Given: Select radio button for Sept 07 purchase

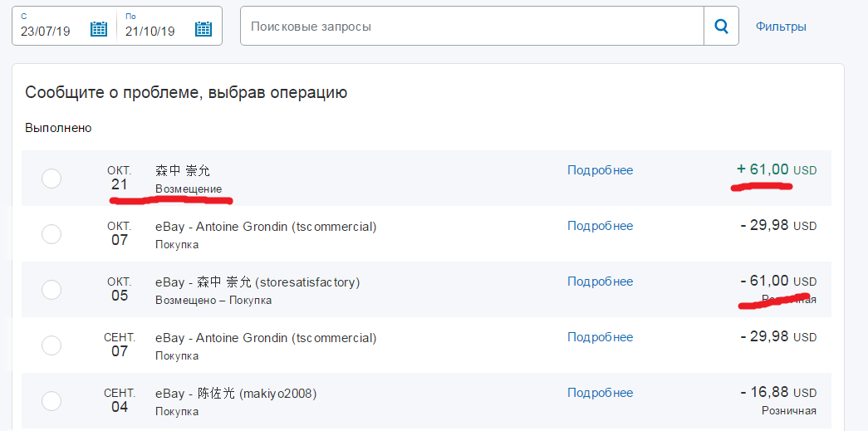Looking at the screenshot, I should pyautogui.click(x=51, y=345).
